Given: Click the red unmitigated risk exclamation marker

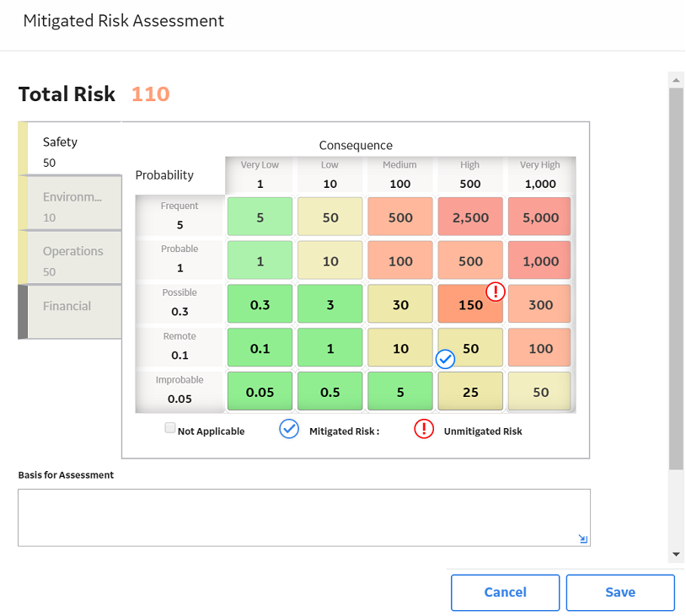Looking at the screenshot, I should click(496, 292).
